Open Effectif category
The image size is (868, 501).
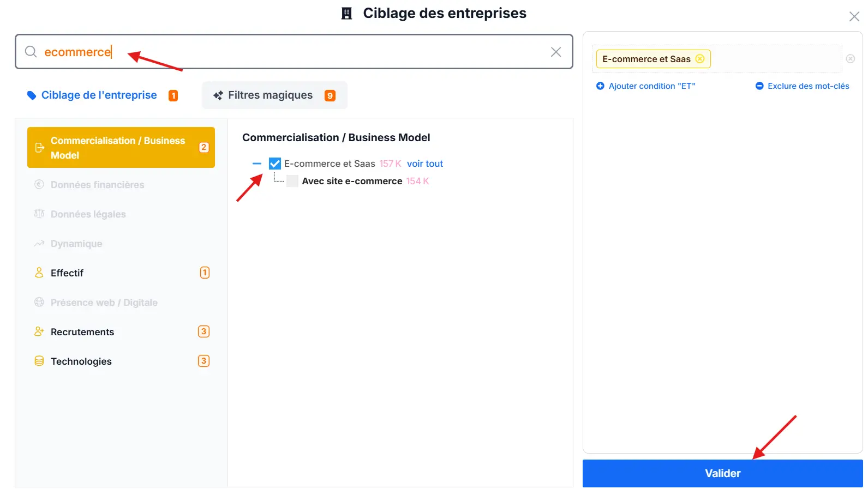tap(121, 273)
